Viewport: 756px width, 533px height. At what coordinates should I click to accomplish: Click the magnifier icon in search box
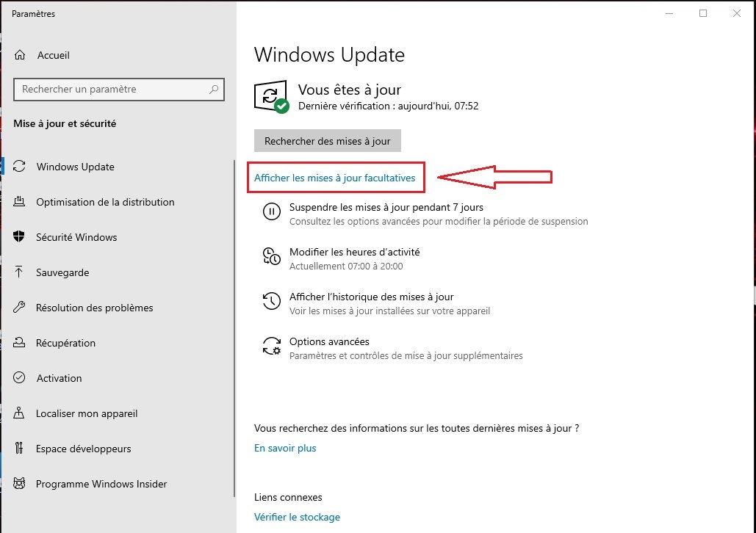tap(214, 89)
